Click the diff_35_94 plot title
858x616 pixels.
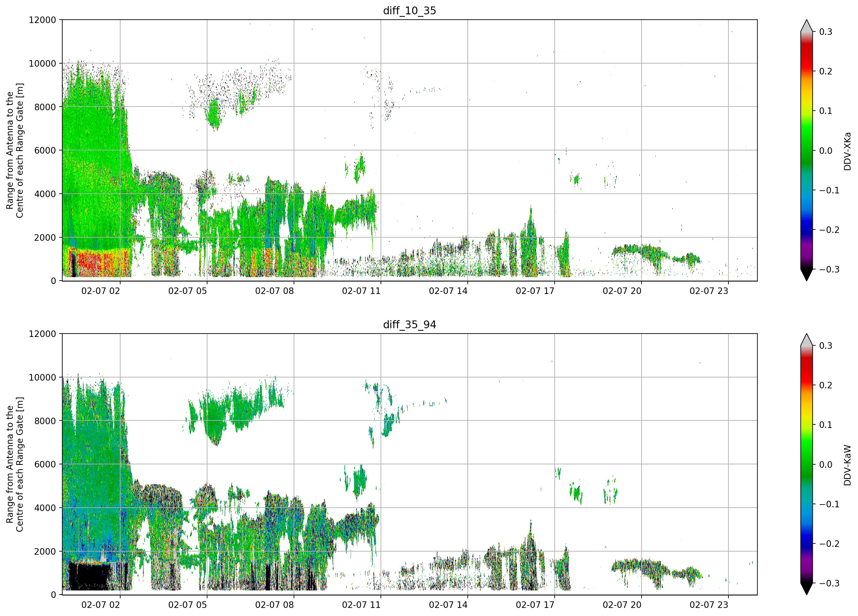coord(409,325)
